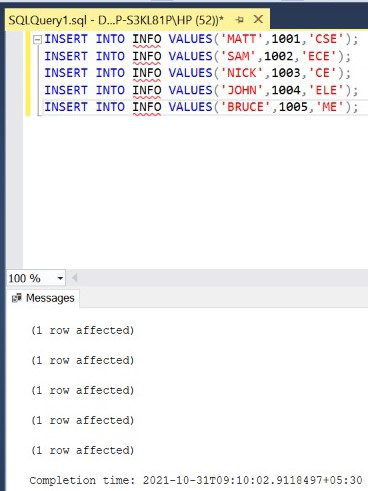Image resolution: width=368 pixels, height=491 pixels.
Task: Click the value 1002 in second line
Action: coord(278,56)
